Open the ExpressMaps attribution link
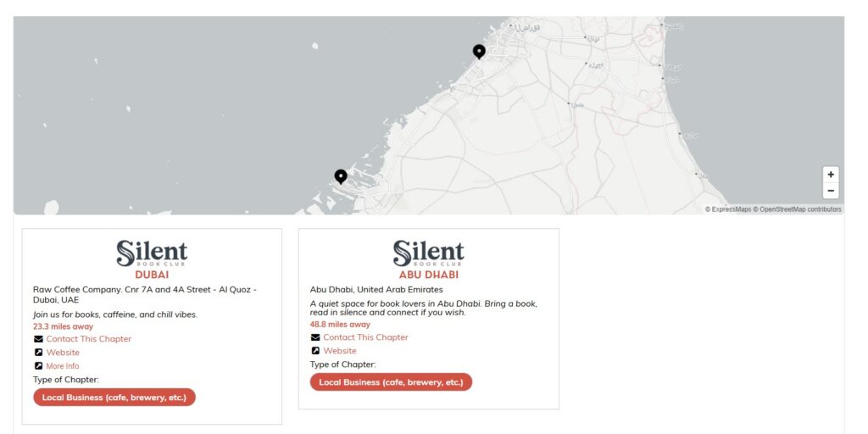This screenshot has width=868, height=434. coord(731,209)
